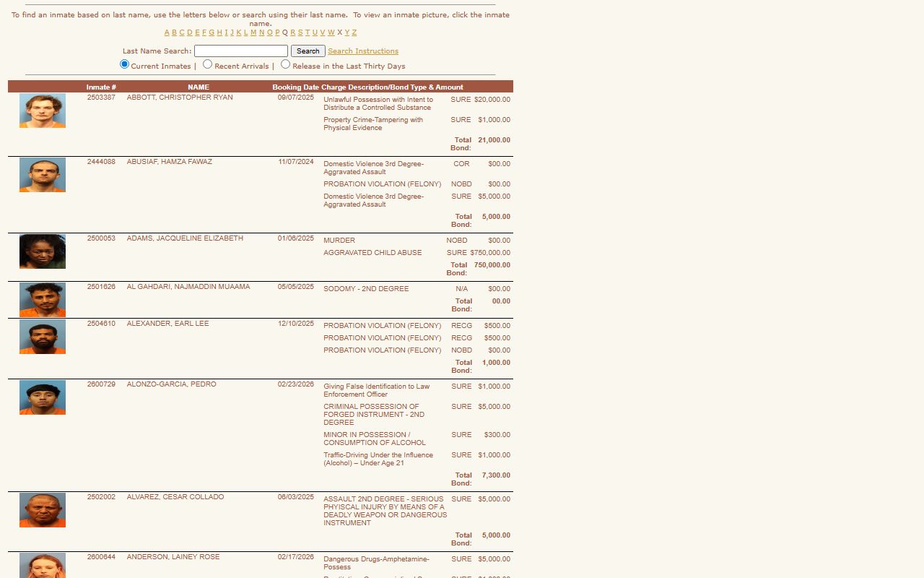Click the AGGRAVATED CHILD ABUSE charge
This screenshot has width=924, height=578.
(372, 253)
